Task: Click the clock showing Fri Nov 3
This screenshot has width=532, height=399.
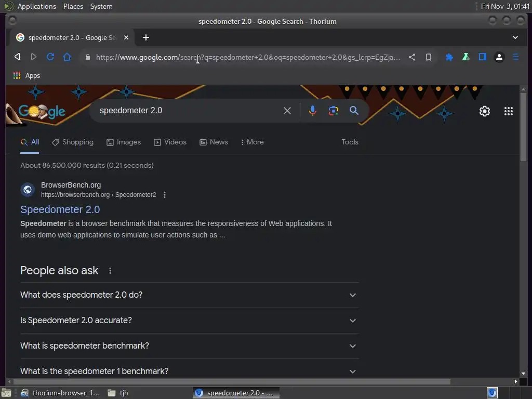Action: pyautogui.click(x=505, y=6)
